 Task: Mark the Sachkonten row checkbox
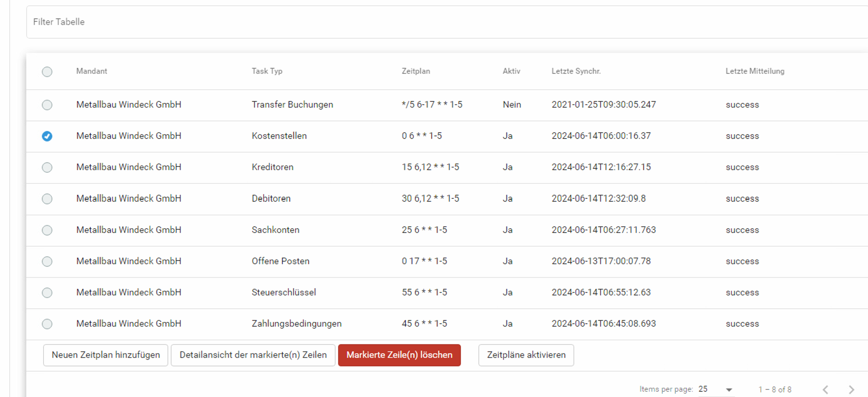point(47,230)
